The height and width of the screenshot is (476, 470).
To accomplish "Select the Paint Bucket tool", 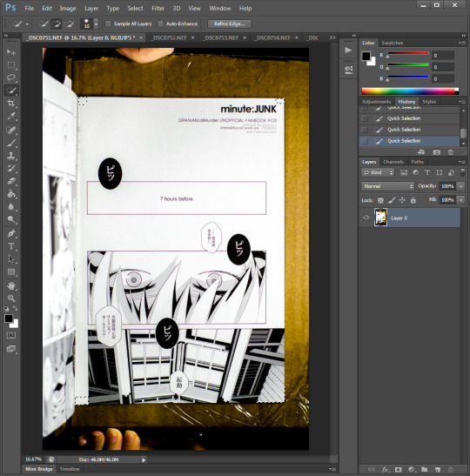I will point(11,194).
